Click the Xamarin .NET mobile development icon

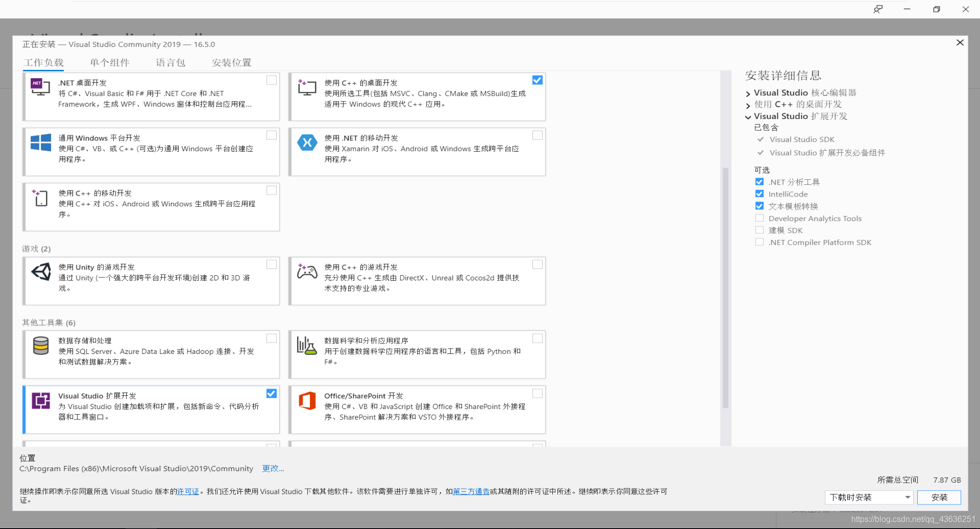pyautogui.click(x=307, y=142)
